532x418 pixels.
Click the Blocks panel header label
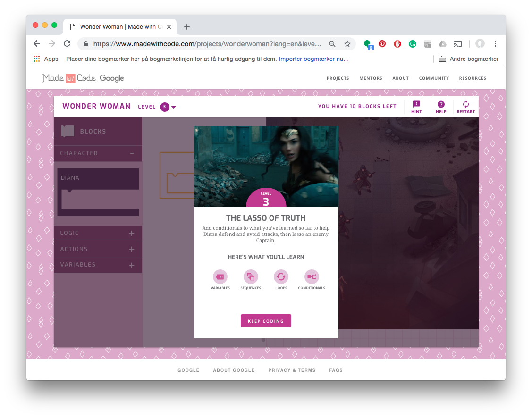click(93, 131)
